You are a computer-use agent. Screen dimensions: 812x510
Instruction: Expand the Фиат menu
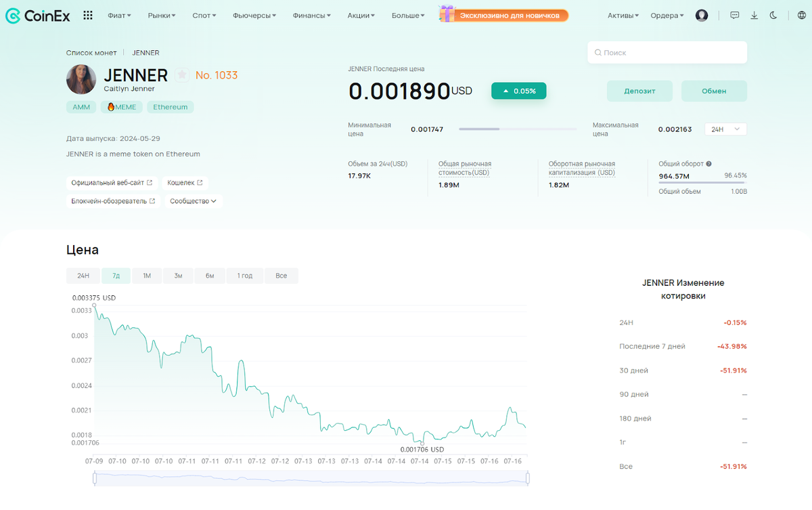119,15
